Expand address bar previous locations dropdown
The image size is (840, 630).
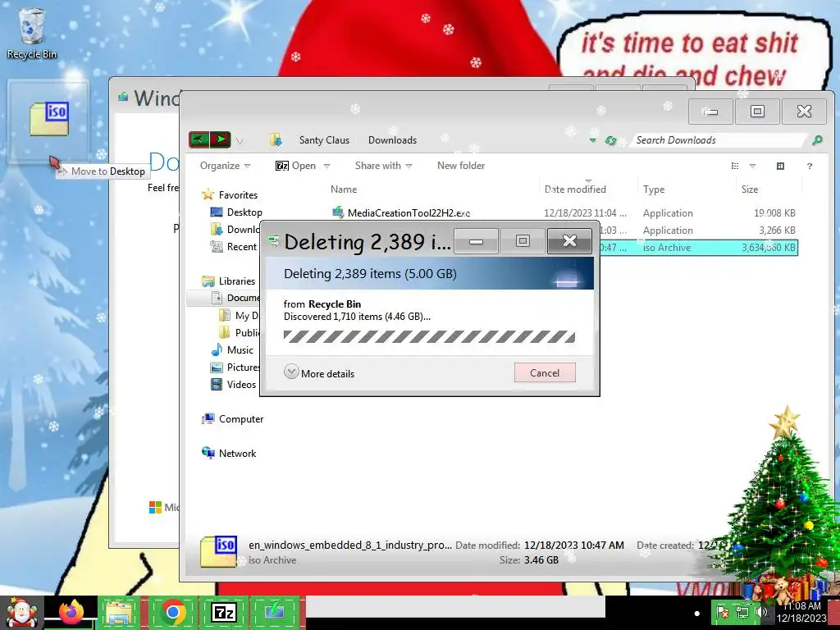592,140
